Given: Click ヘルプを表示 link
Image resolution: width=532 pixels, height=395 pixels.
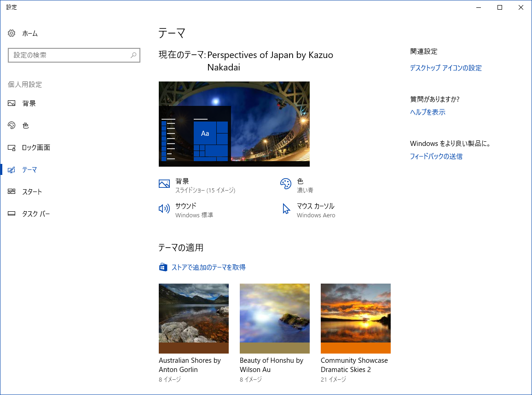Looking at the screenshot, I should pos(428,112).
